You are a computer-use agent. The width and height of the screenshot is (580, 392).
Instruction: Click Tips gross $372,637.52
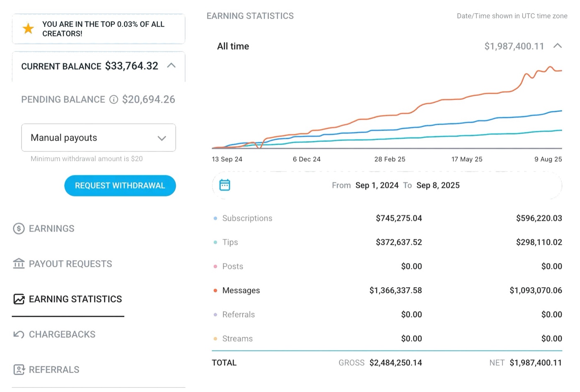399,242
